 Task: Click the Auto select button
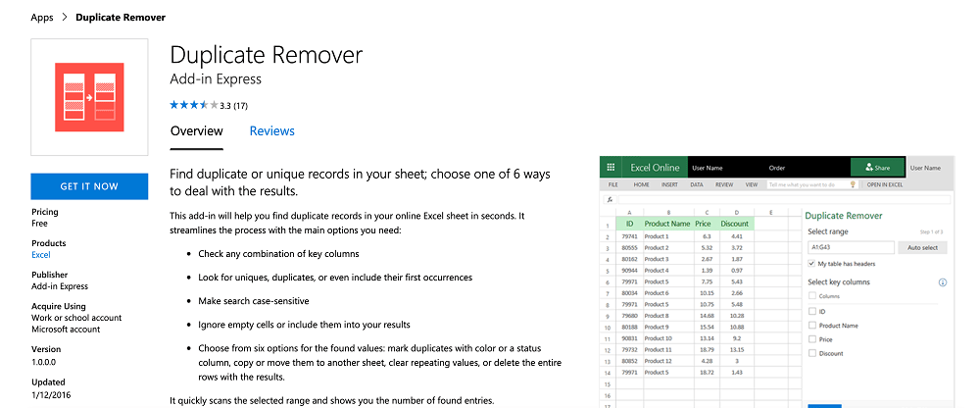coord(922,248)
